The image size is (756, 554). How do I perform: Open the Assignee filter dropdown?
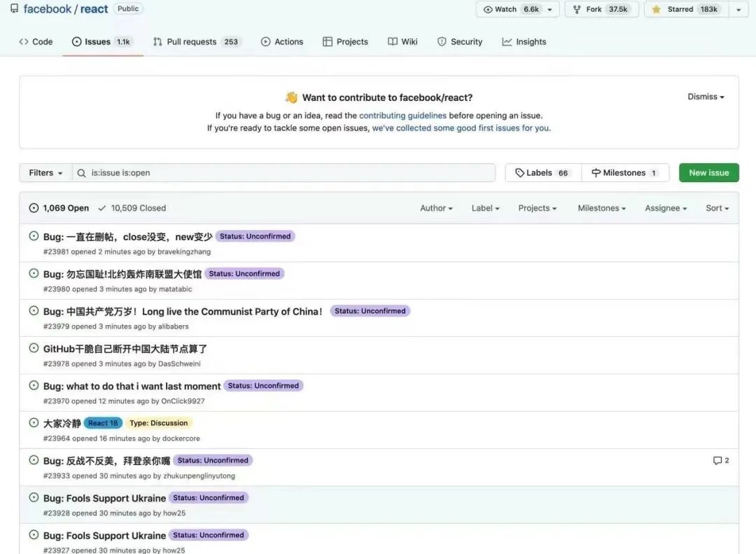[666, 208]
